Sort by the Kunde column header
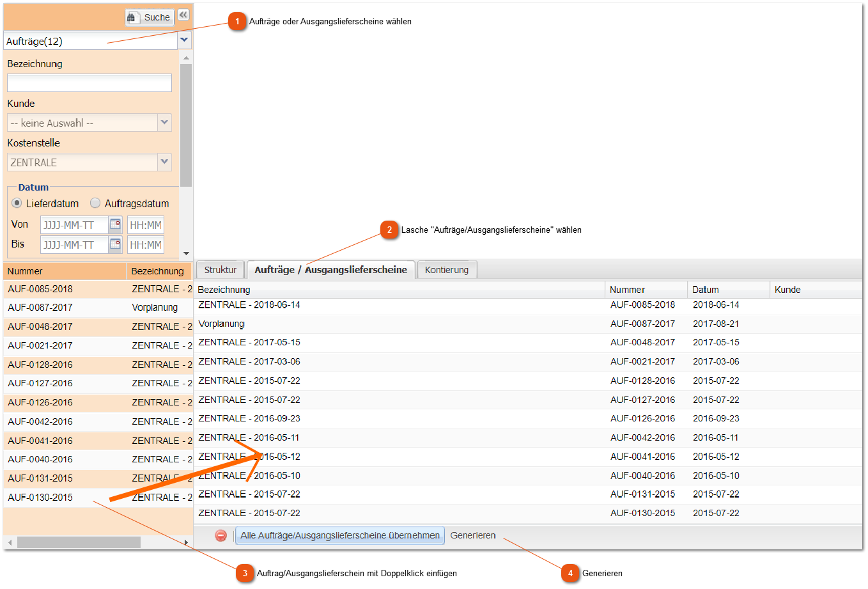The image size is (868, 589). (x=816, y=290)
